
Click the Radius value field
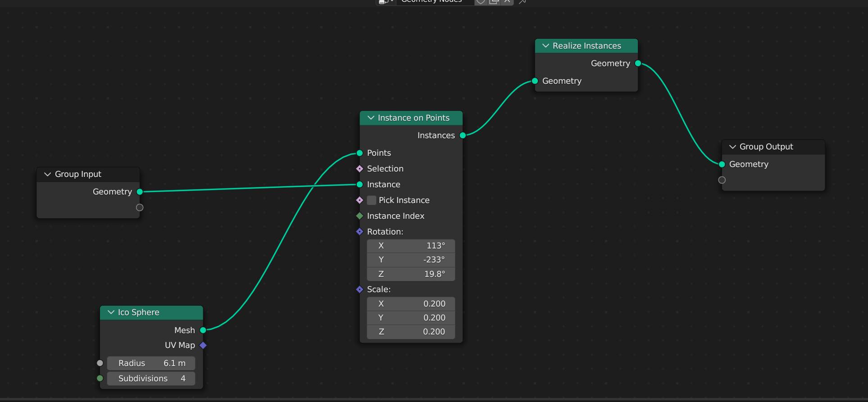click(151, 363)
